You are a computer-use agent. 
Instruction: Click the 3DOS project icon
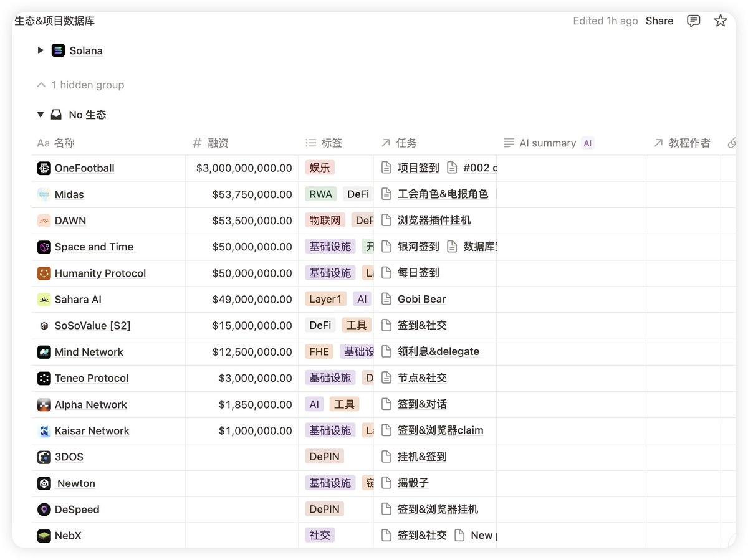pyautogui.click(x=44, y=457)
